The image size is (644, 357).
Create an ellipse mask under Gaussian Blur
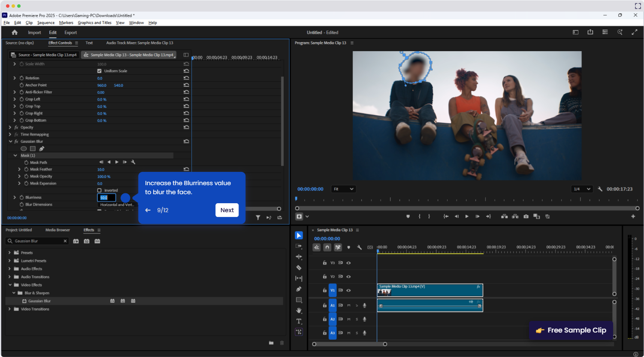click(24, 149)
